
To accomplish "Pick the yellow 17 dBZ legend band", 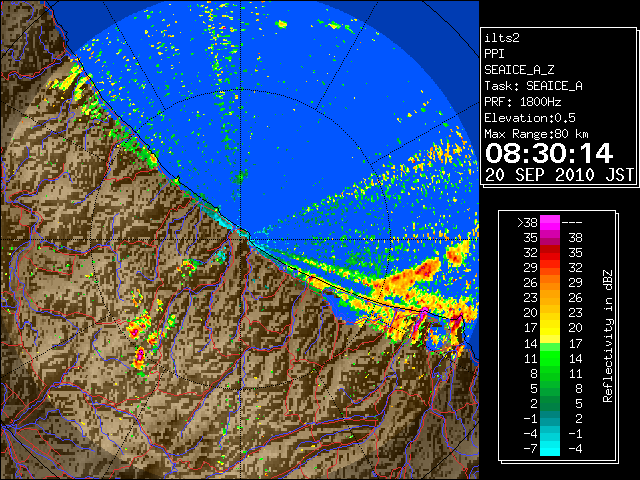I will (x=550, y=328).
